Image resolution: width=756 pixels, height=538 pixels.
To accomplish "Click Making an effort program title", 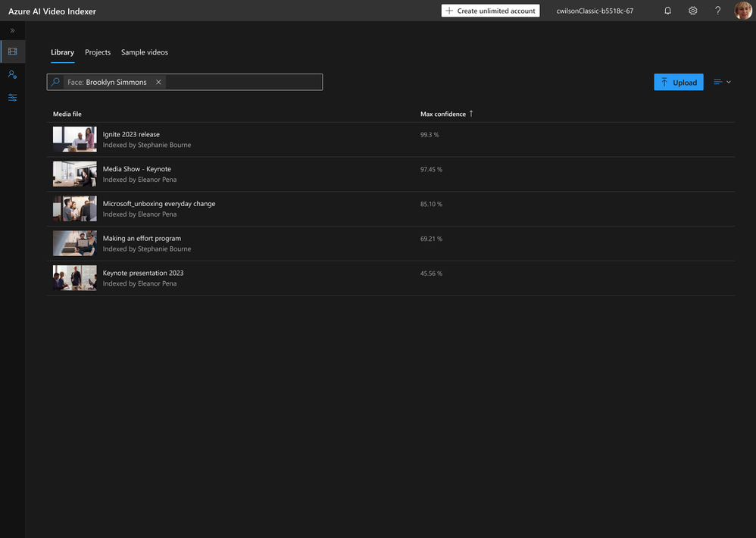I will pyautogui.click(x=142, y=238).
